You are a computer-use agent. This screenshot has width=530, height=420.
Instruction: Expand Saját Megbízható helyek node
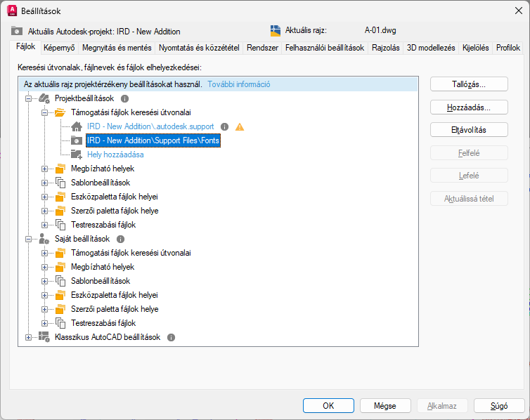pyautogui.click(x=44, y=267)
